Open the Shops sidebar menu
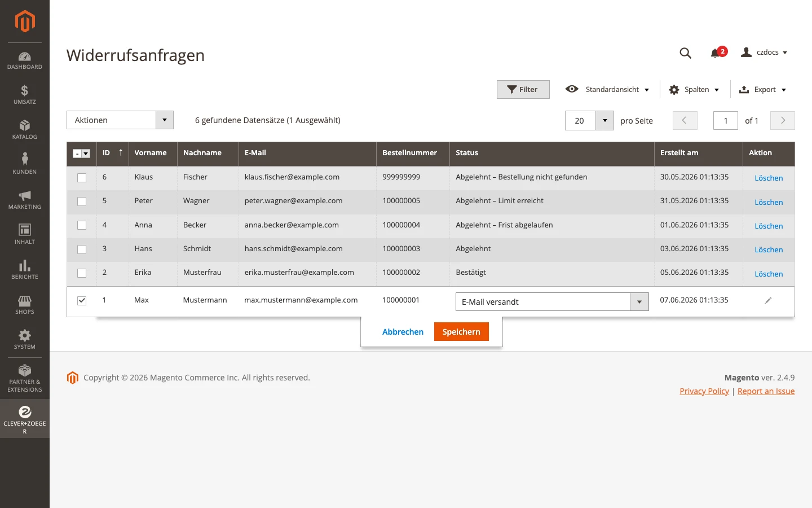812x508 pixels. (25, 305)
